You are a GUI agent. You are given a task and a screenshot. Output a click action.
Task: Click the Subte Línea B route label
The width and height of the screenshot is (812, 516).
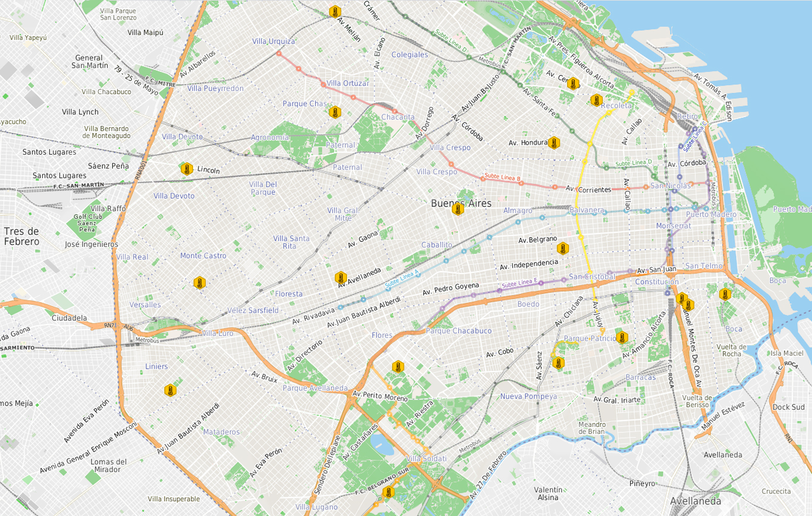[x=502, y=177]
